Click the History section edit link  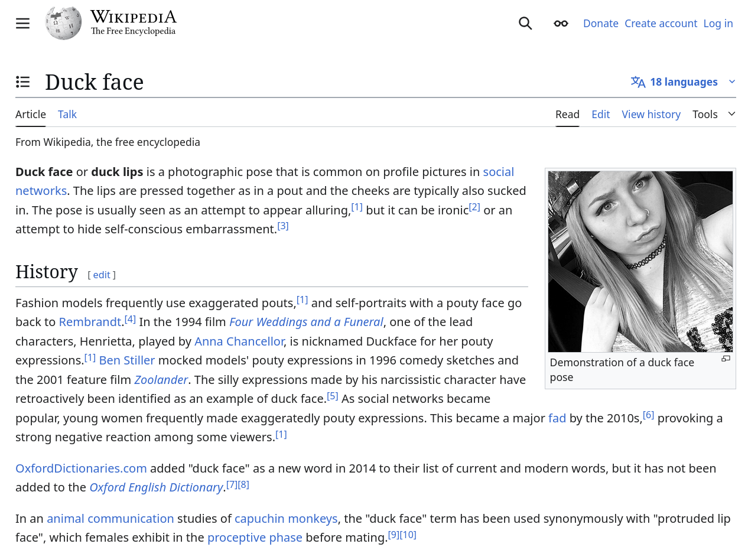[x=102, y=275]
